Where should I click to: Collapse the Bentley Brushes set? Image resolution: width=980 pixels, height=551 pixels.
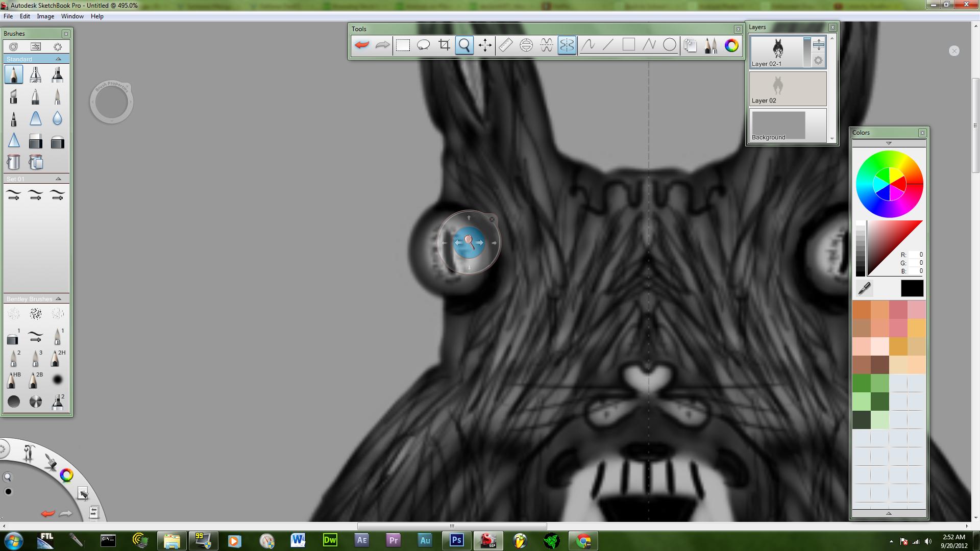click(58, 298)
